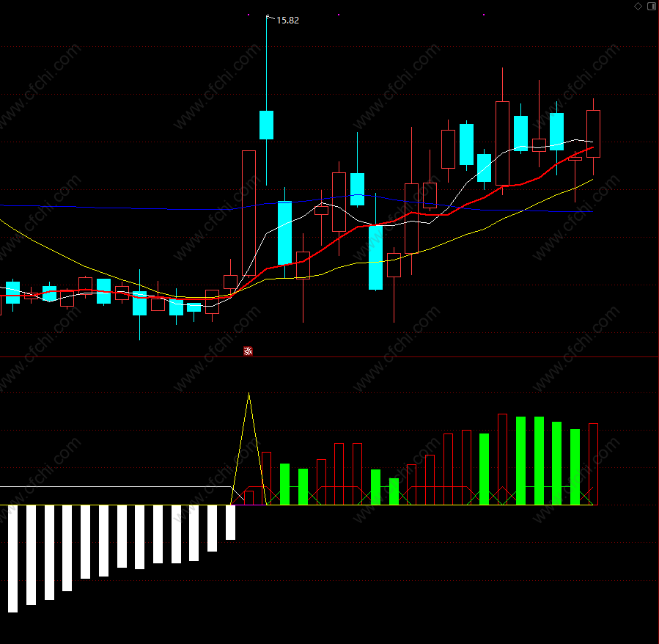Click the white horizontal line in indicator panel
This screenshot has height=644, width=659.
116,487
